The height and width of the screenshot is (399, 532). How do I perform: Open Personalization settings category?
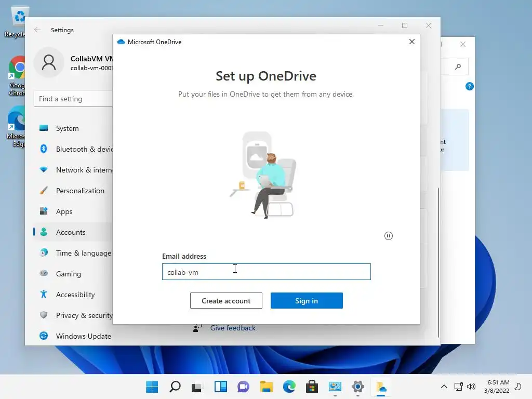click(x=73, y=191)
